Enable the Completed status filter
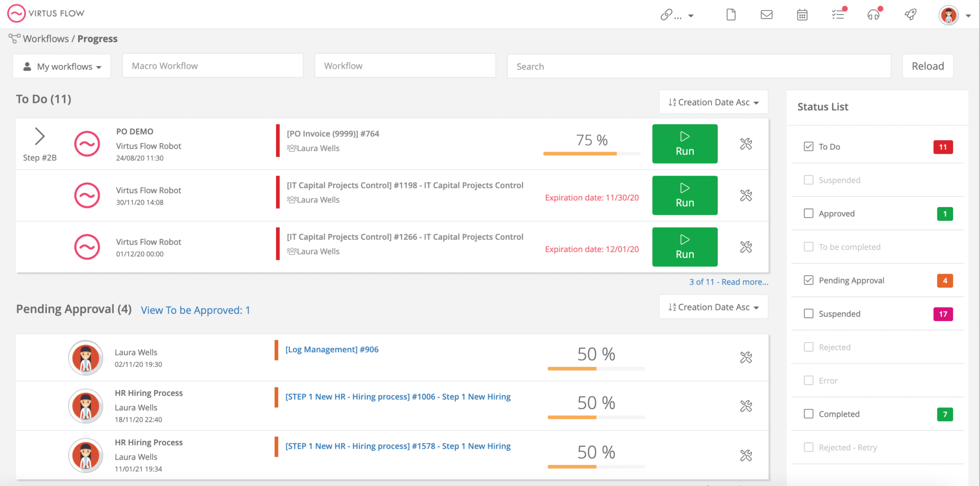 coord(809,413)
